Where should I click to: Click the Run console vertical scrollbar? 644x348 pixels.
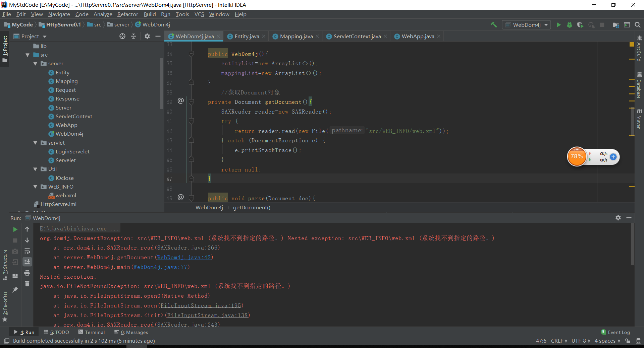click(632, 245)
